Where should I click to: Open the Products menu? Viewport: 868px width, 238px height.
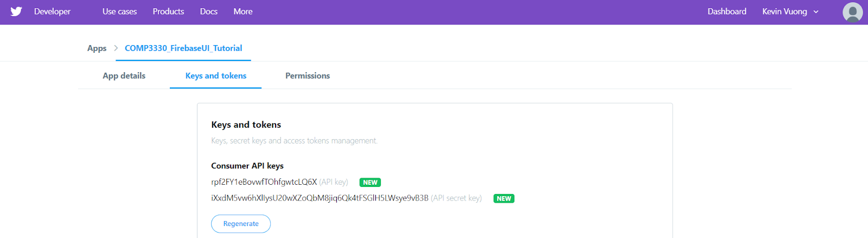[x=168, y=11]
